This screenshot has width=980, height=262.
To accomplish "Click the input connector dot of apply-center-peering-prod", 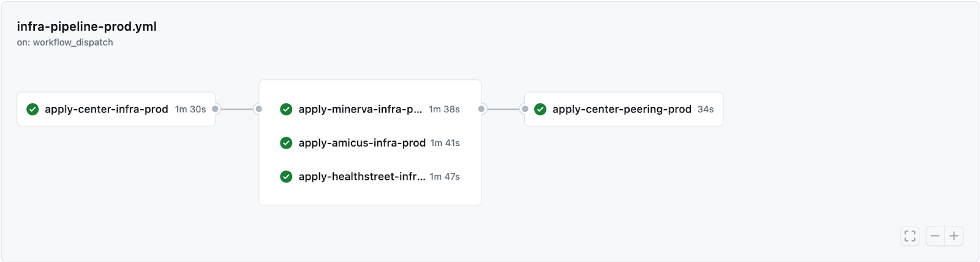I will click(525, 109).
